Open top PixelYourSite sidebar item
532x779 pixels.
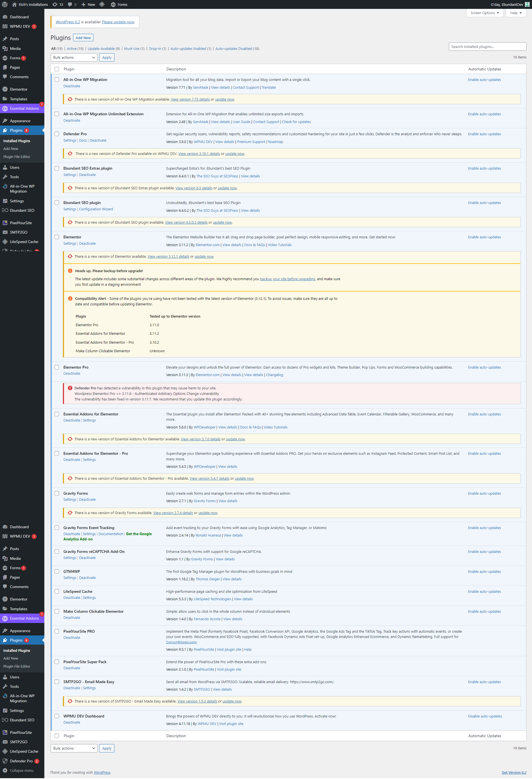point(21,223)
